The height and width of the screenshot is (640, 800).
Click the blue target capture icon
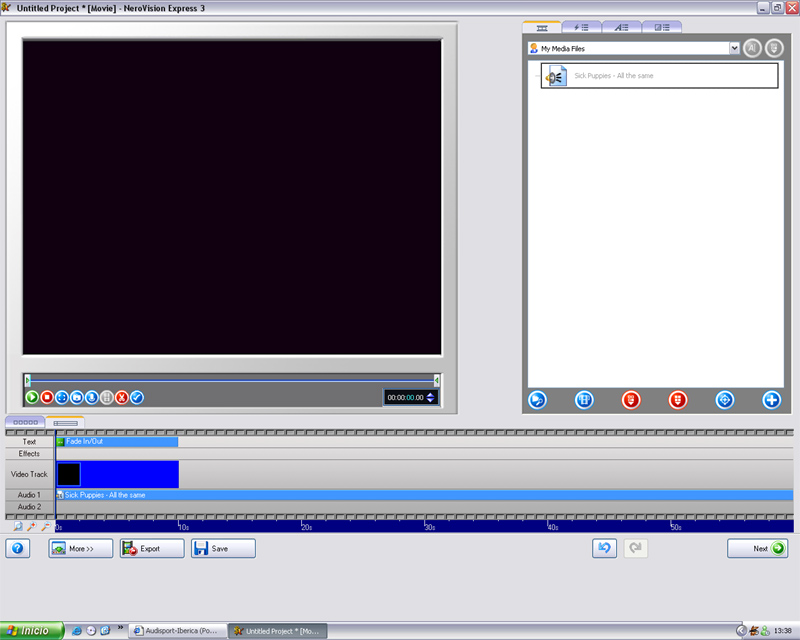click(x=725, y=400)
